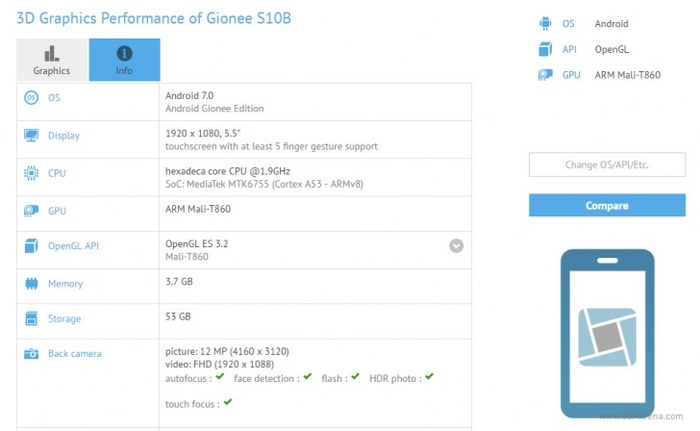Click the Storage icon
Screen dimensions: 700x431
[31, 319]
